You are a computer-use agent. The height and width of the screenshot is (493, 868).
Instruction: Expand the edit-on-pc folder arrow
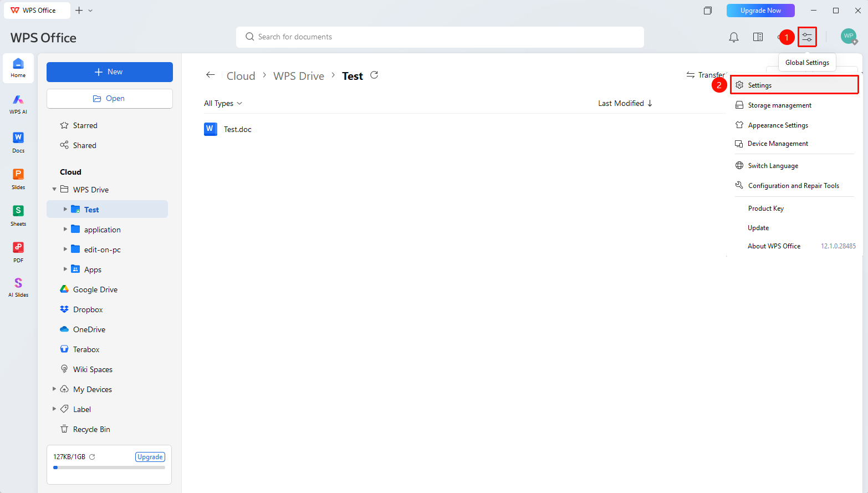click(x=65, y=249)
